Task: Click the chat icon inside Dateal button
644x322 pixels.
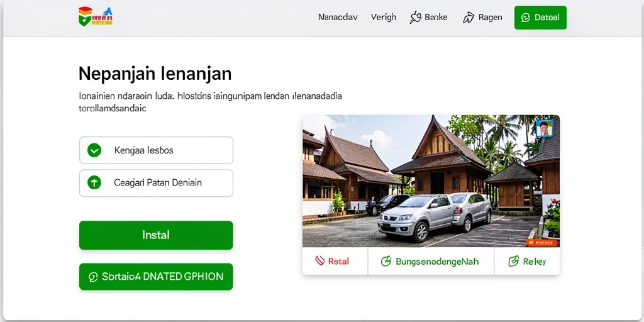Action: click(525, 18)
